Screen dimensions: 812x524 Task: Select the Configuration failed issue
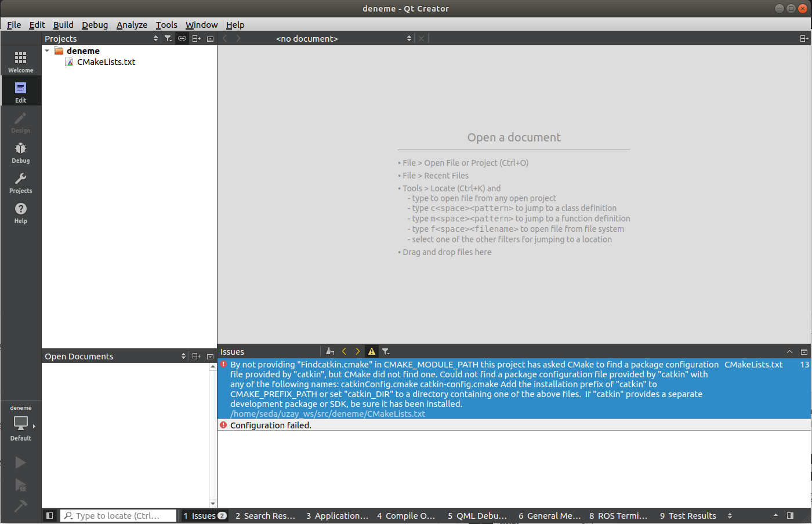tap(271, 425)
